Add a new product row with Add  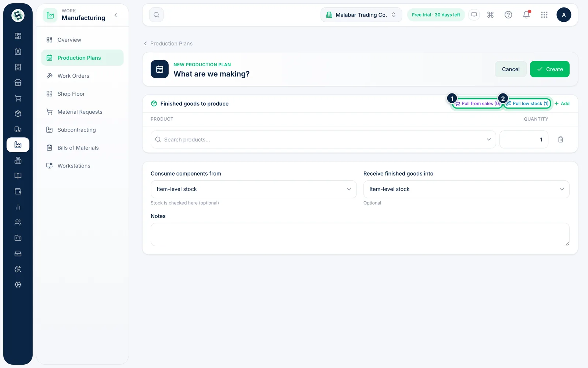point(562,103)
